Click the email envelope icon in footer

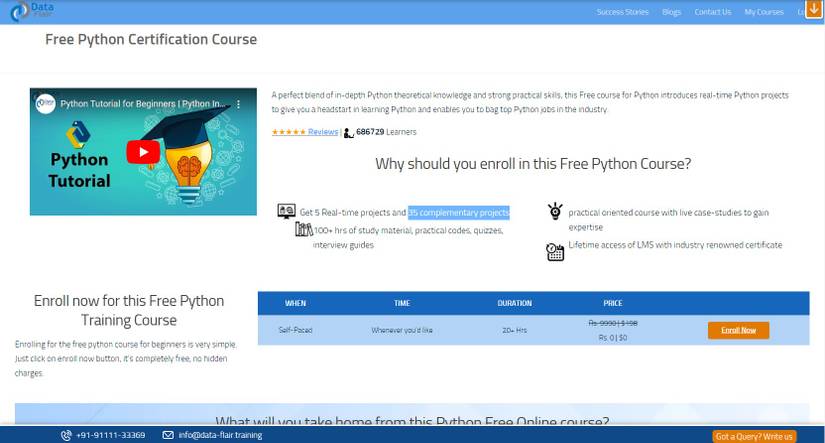[x=168, y=435]
